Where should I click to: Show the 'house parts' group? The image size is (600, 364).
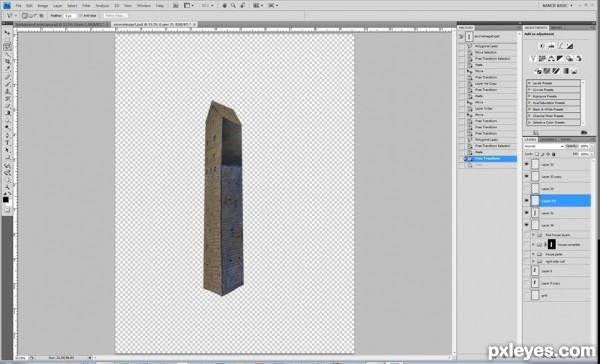click(527, 254)
